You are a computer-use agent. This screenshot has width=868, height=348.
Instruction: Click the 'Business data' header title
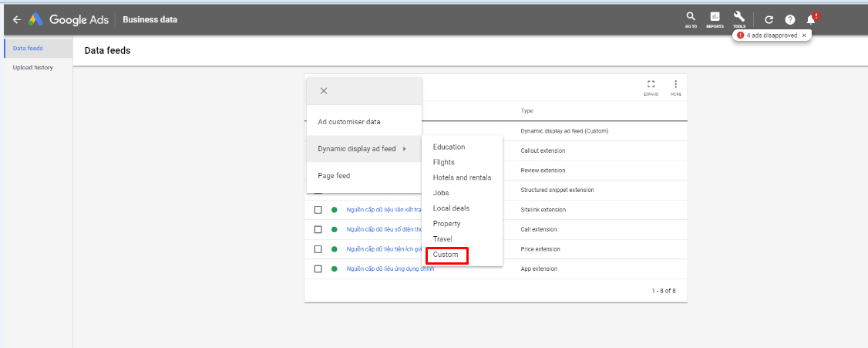pos(150,19)
